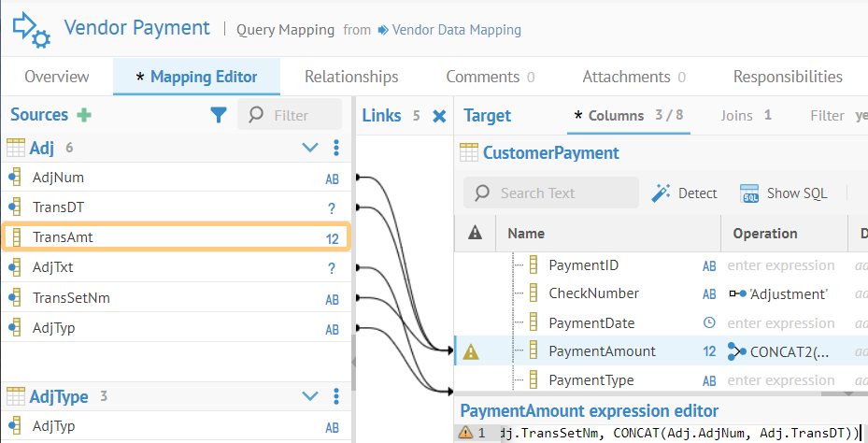Click the Sources Filter input field
The width and height of the screenshot is (868, 443).
pos(301,115)
